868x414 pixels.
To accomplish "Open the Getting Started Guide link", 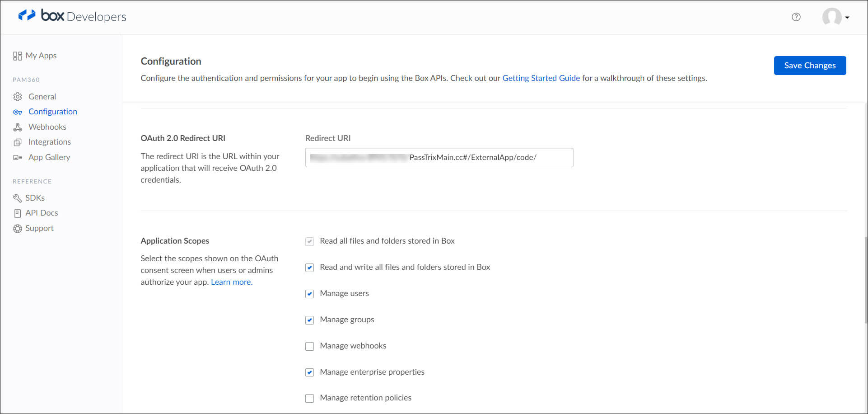I will pyautogui.click(x=541, y=78).
